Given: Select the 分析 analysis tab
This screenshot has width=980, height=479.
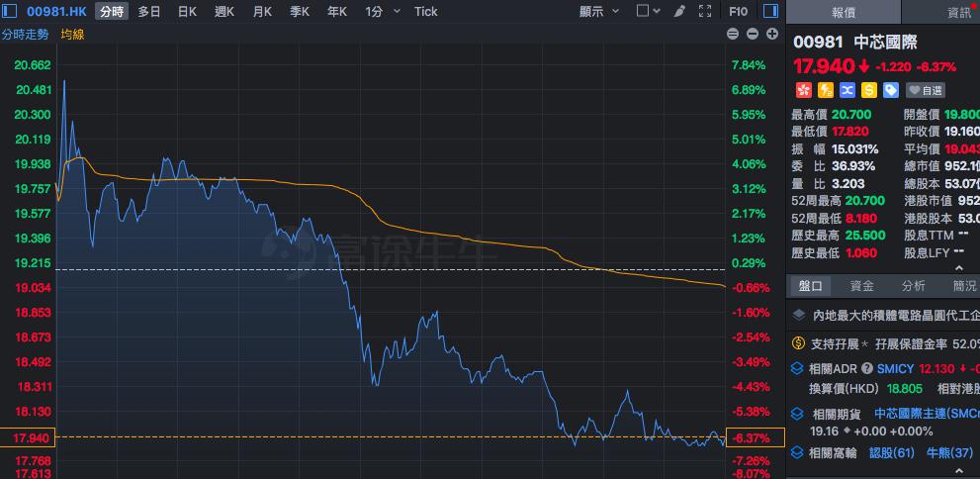Looking at the screenshot, I should point(913,286).
